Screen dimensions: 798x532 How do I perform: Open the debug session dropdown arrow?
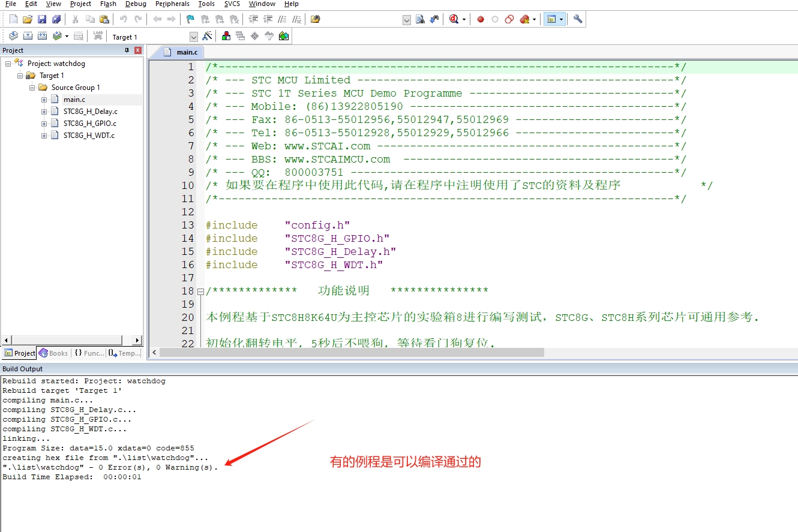(464, 19)
